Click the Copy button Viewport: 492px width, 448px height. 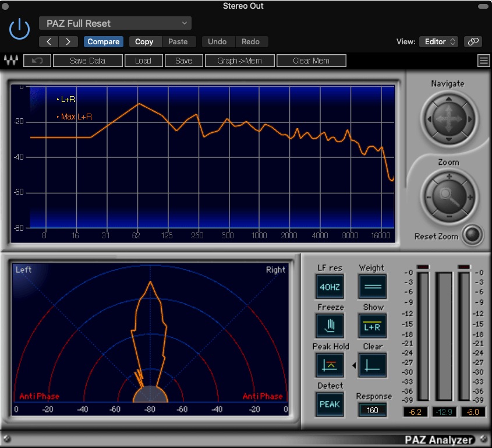point(144,42)
